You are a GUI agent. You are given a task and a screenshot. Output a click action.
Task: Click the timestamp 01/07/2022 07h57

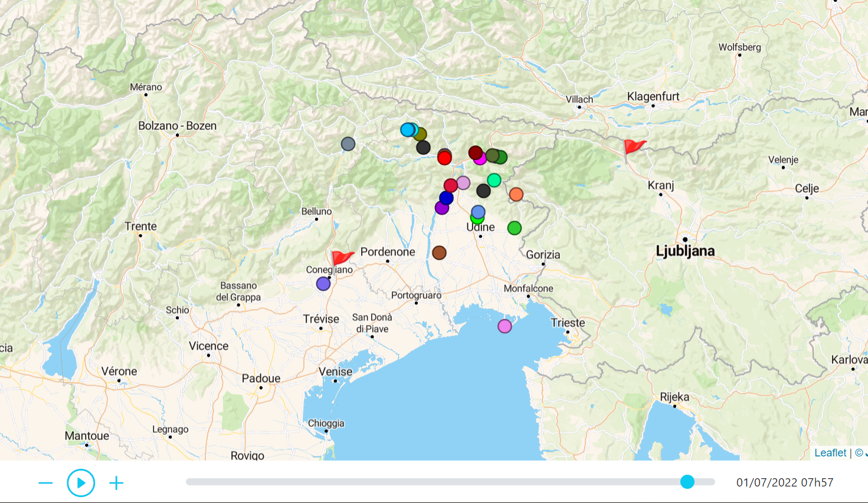click(784, 482)
